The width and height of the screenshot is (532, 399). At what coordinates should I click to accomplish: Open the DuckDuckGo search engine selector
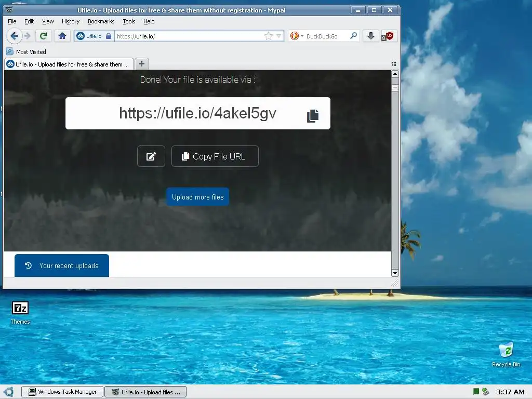coord(296,36)
